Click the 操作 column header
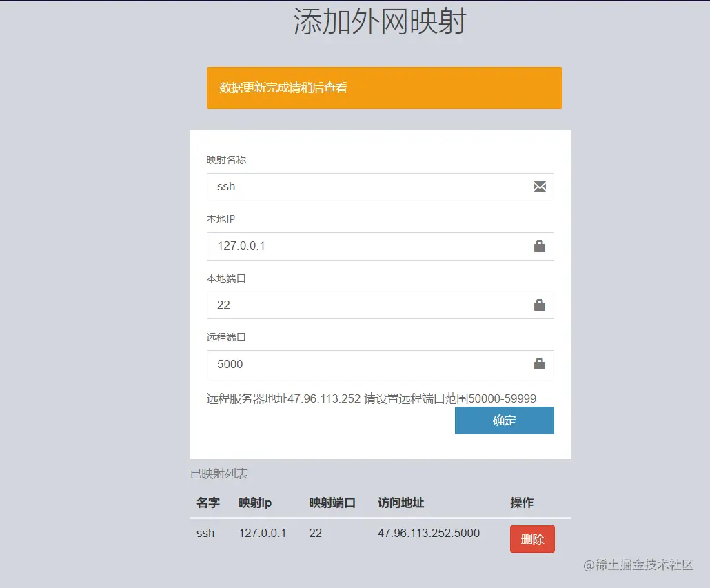The width and height of the screenshot is (710, 588). 522,503
